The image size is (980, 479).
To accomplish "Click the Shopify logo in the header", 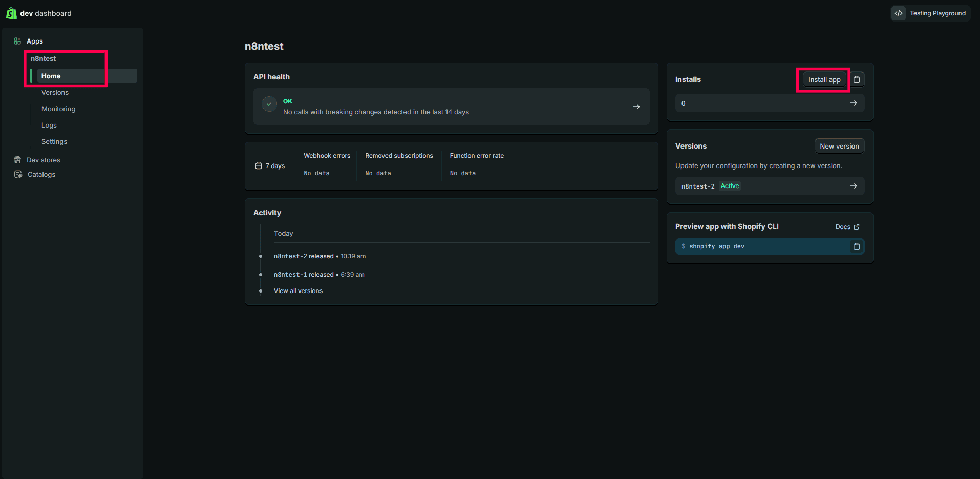I will point(11,13).
